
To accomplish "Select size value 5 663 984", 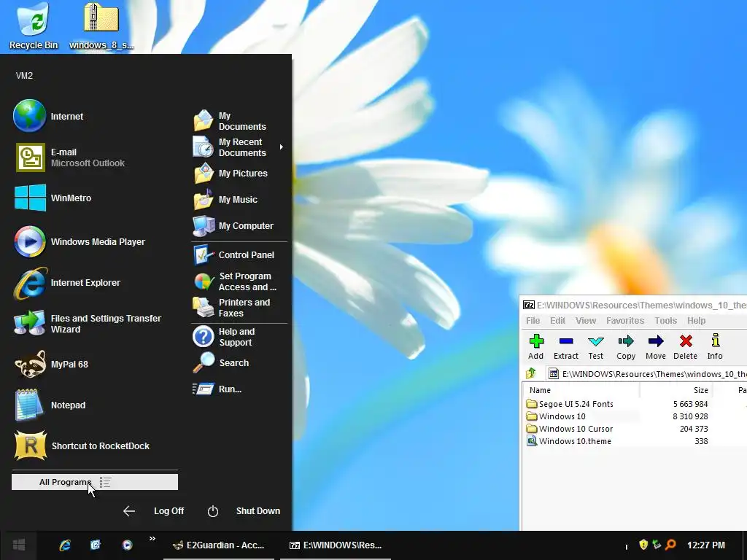I will 690,404.
